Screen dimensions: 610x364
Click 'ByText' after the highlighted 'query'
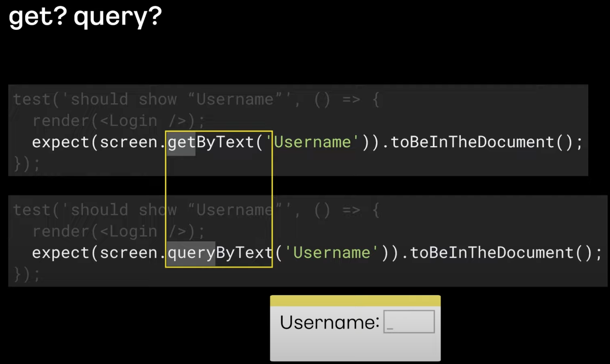(244, 253)
